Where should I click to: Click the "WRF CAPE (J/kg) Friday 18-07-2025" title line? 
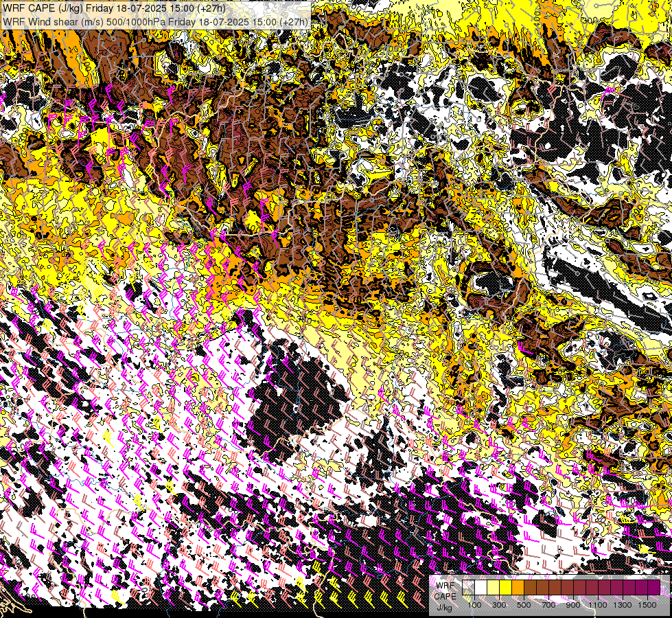click(114, 8)
